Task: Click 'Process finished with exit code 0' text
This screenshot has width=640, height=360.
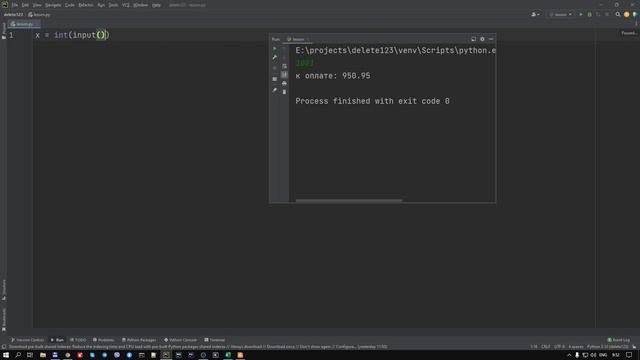Action: click(x=372, y=101)
